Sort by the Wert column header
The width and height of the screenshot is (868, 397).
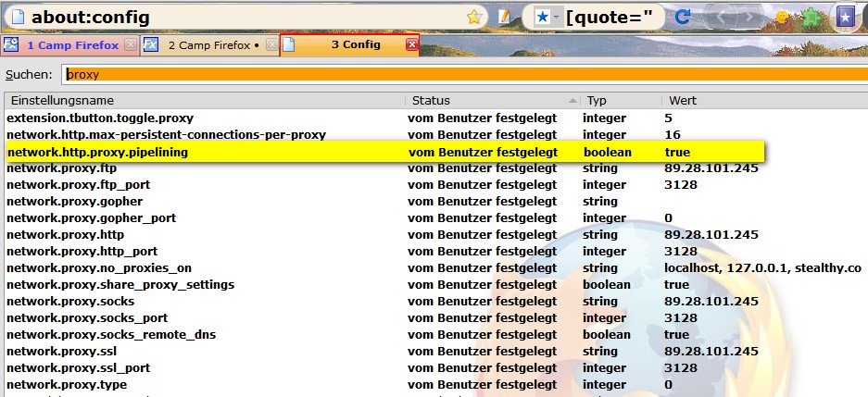pyautogui.click(x=765, y=101)
